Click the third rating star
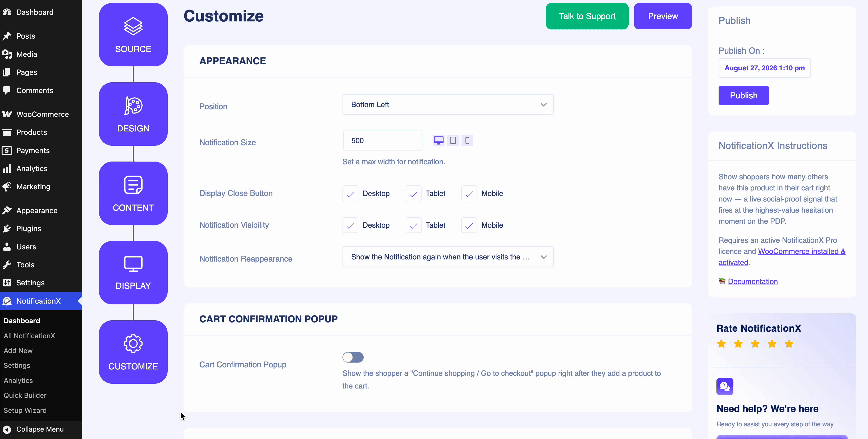The image size is (868, 439). pos(755,344)
